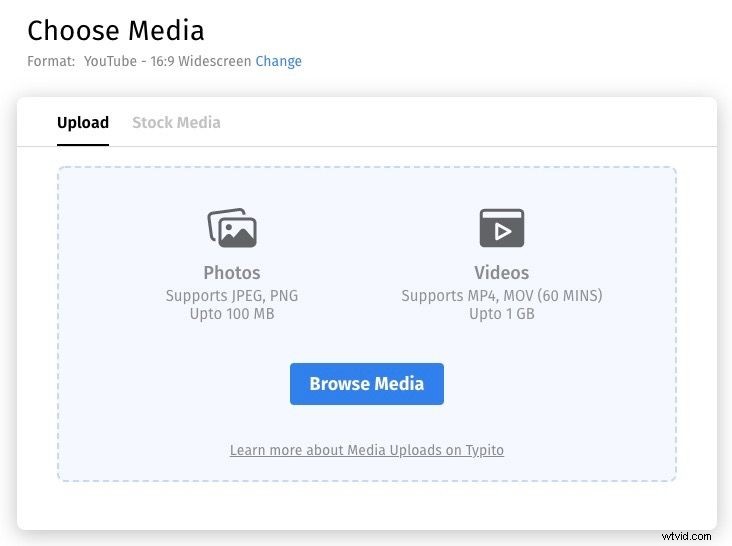Viewport: 732px width, 546px height.
Task: Click the Change format link
Action: pyautogui.click(x=278, y=61)
